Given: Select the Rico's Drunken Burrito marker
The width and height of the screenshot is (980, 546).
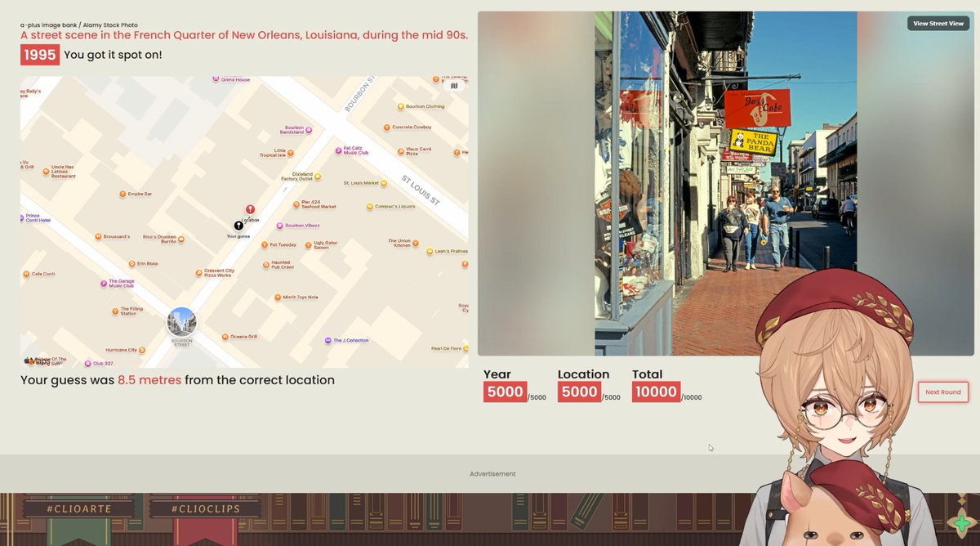Looking at the screenshot, I should [x=181, y=239].
